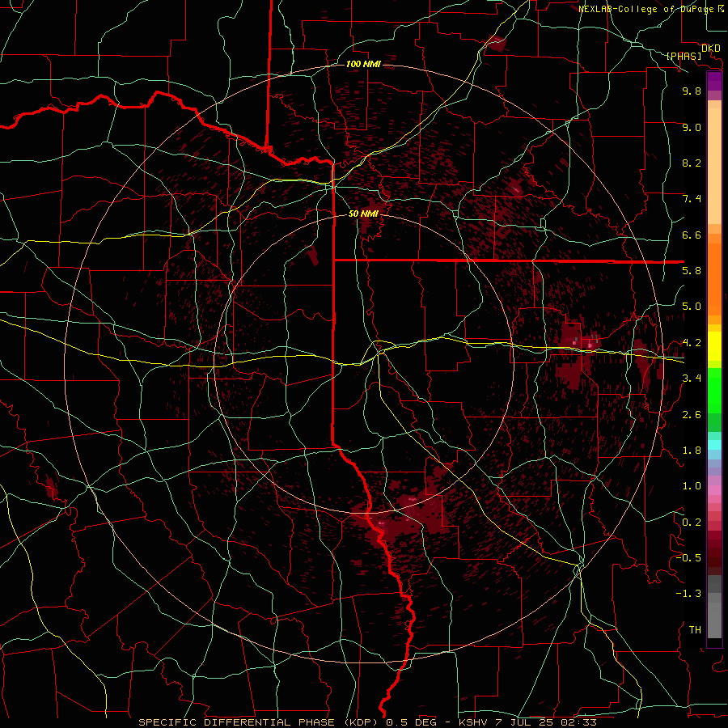
Task: Select the 7.4 scale label
Action: pyautogui.click(x=692, y=199)
